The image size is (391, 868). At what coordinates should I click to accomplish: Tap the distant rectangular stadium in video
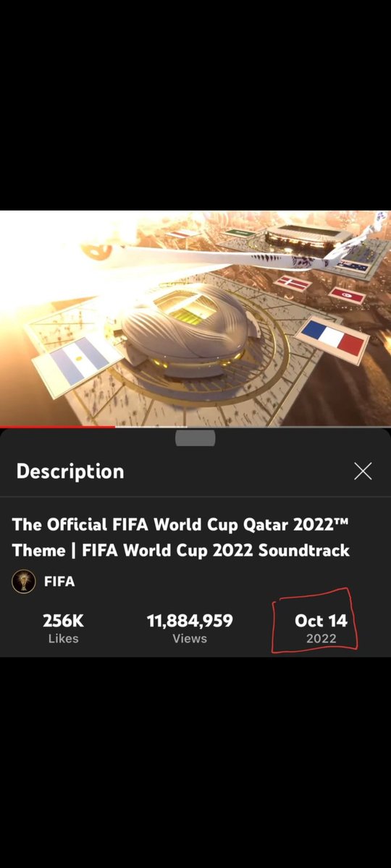308,237
